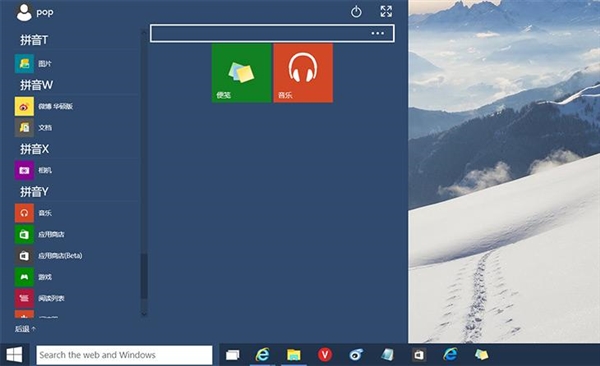Open File Explorer from the taskbar
Viewport: 600px width, 366px height.
pyautogui.click(x=293, y=355)
